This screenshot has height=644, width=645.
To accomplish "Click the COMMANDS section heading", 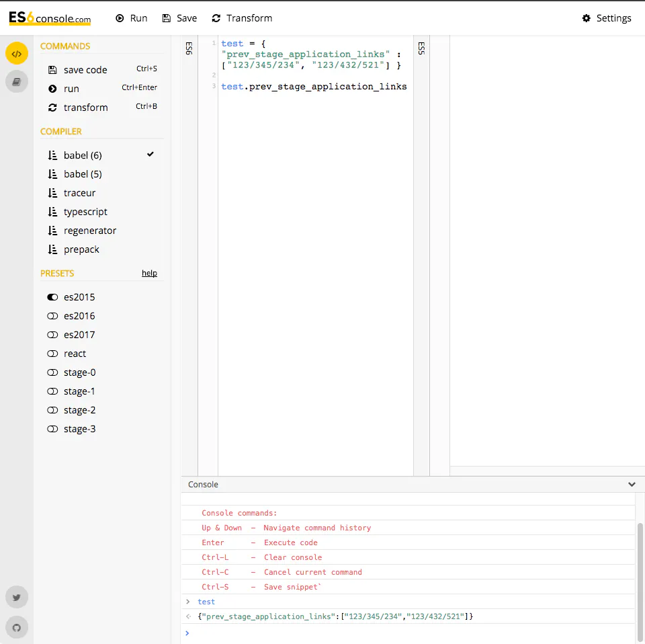I will 65,46.
